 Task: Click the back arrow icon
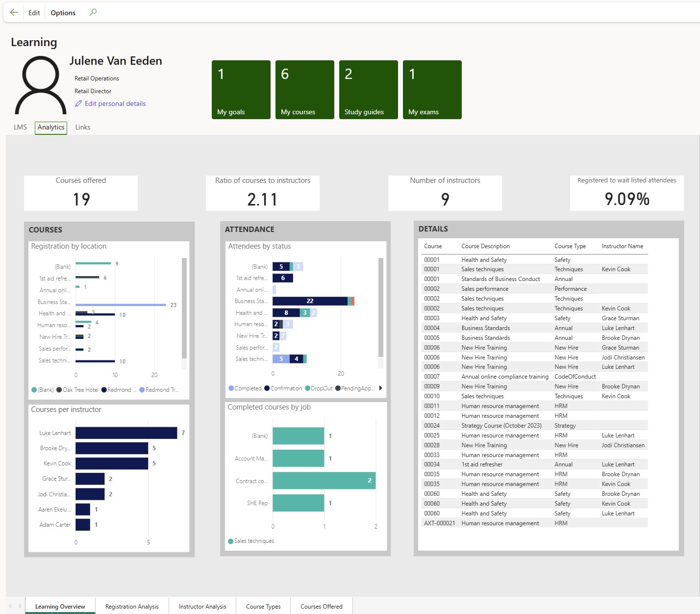[x=14, y=12]
